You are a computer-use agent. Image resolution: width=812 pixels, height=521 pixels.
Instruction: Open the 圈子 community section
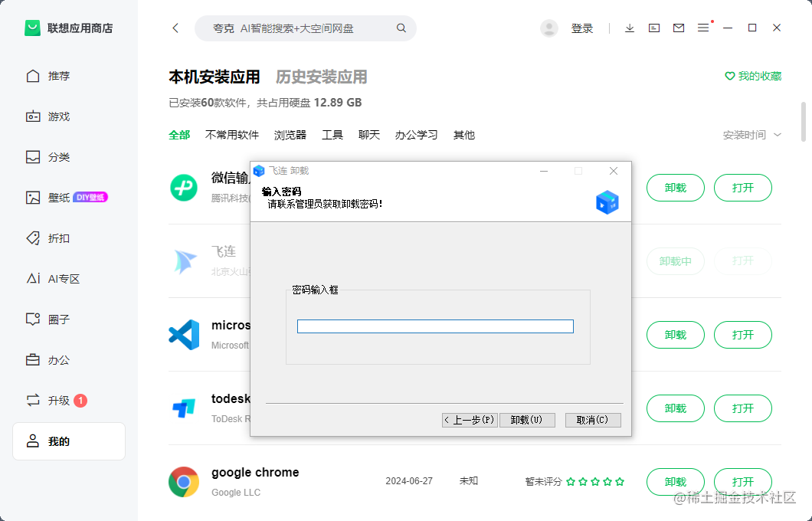[x=48, y=319]
